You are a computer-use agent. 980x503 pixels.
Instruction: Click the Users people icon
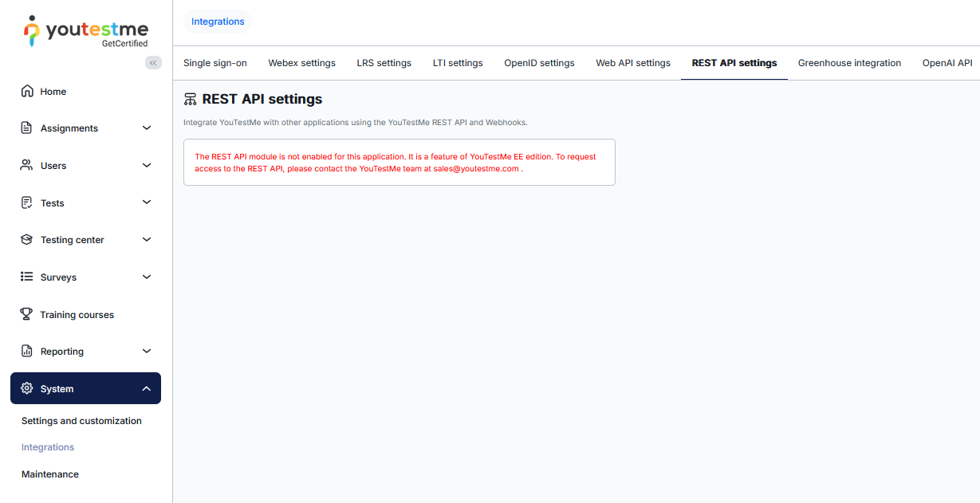[27, 165]
